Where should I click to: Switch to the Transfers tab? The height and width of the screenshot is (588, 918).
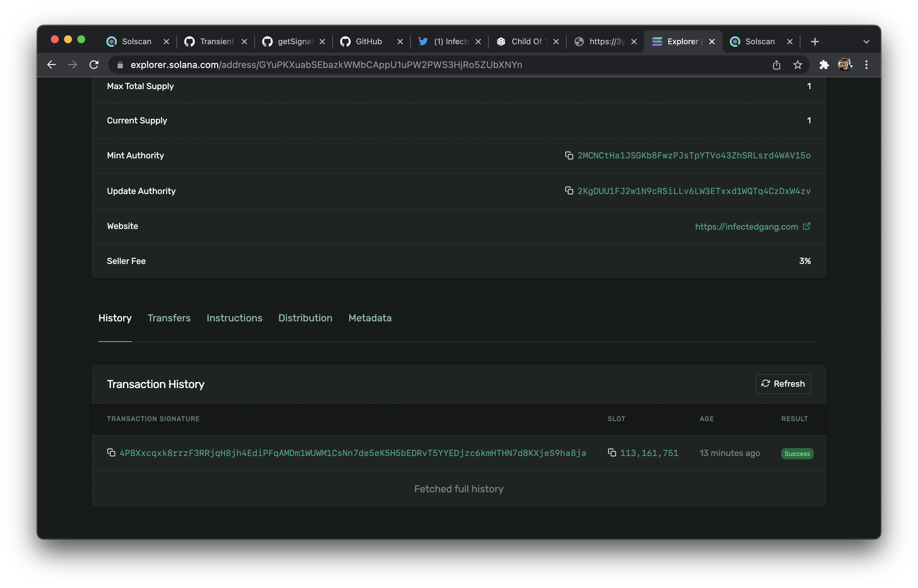[x=169, y=318]
